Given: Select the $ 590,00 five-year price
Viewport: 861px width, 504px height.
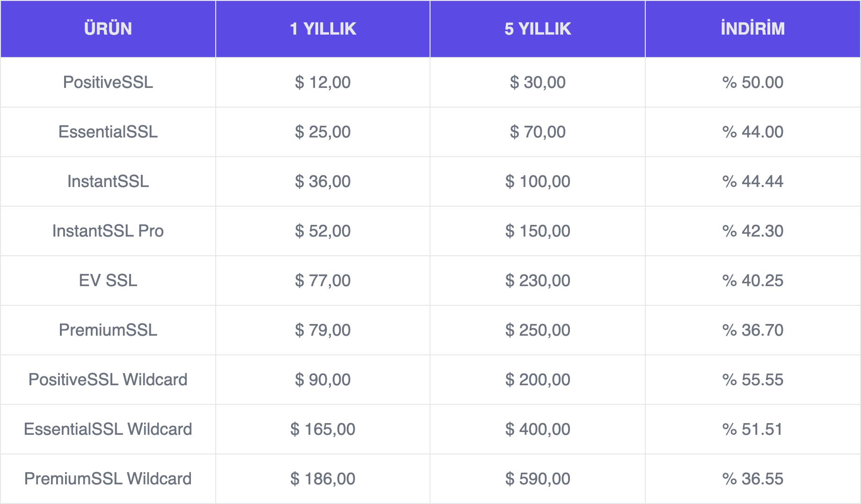Looking at the screenshot, I should coord(538,479).
